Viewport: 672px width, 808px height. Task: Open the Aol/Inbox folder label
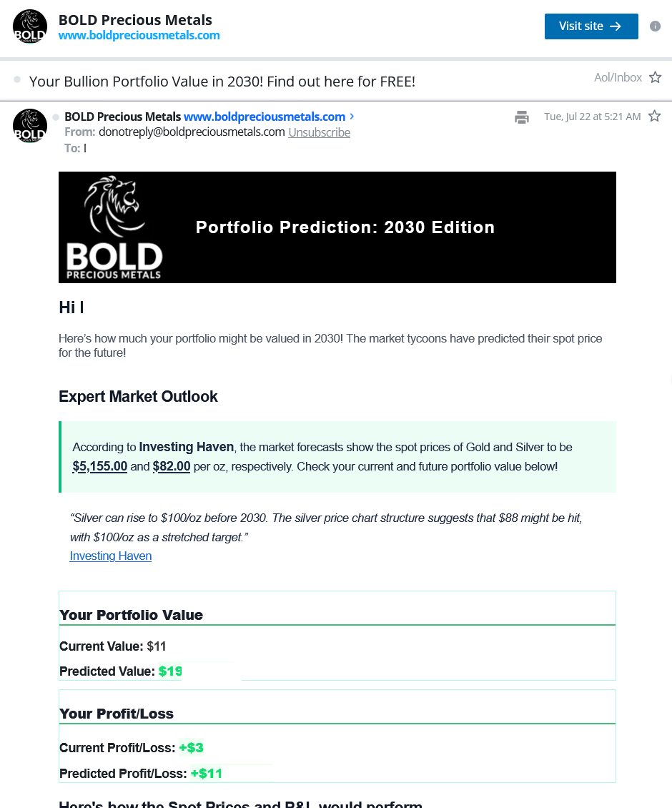[x=618, y=77]
